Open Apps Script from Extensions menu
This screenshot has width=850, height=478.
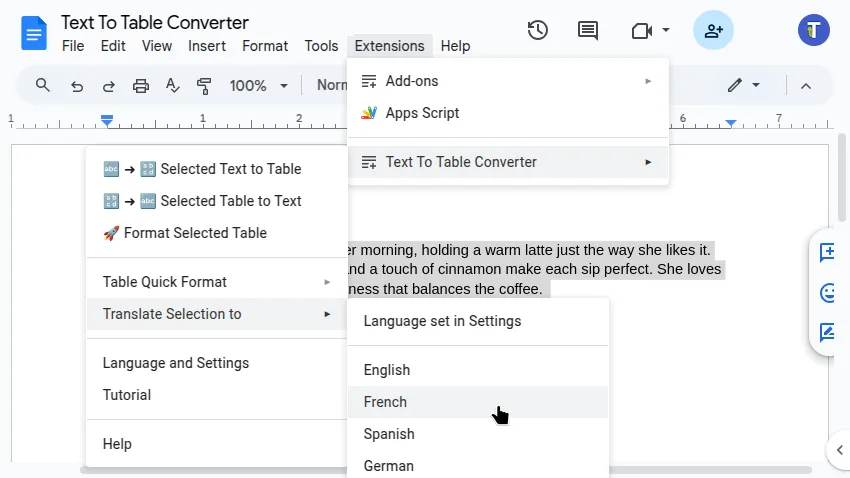click(422, 113)
